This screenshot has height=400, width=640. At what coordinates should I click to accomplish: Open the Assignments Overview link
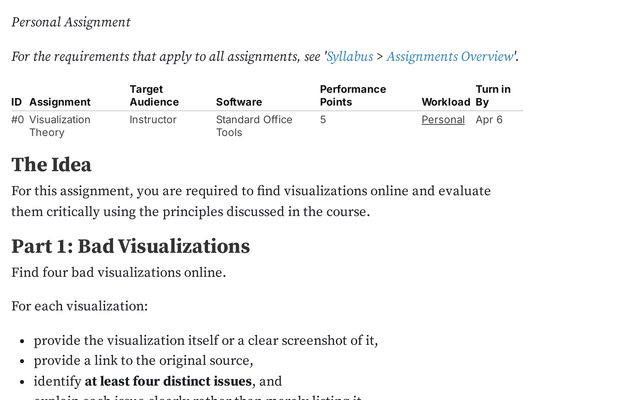click(x=450, y=57)
